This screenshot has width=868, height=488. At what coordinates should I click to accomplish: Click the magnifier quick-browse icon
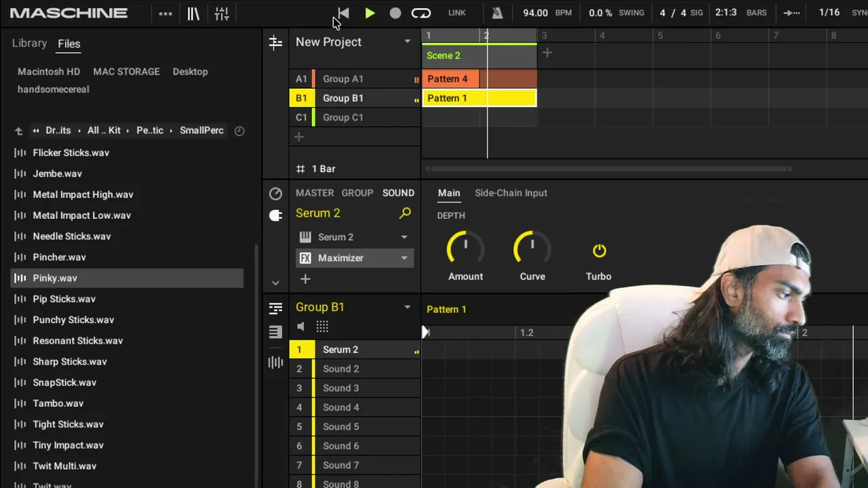click(405, 213)
